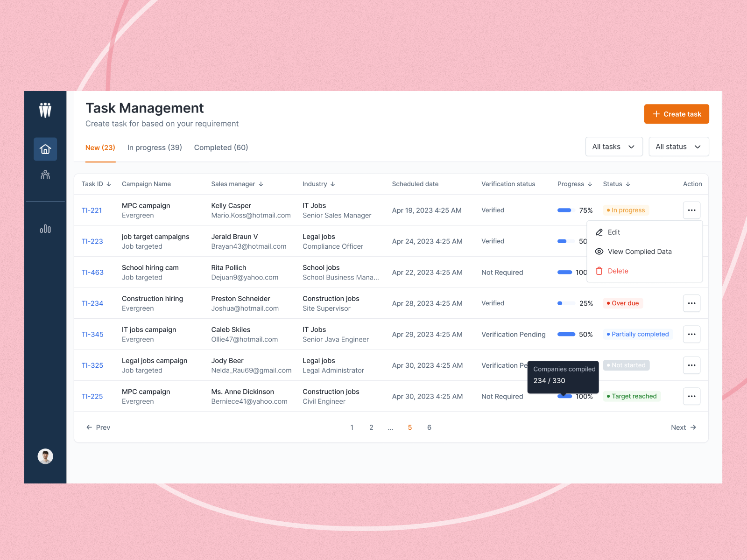
Task: Click the 25% progress bar for TI-234
Action: point(566,303)
